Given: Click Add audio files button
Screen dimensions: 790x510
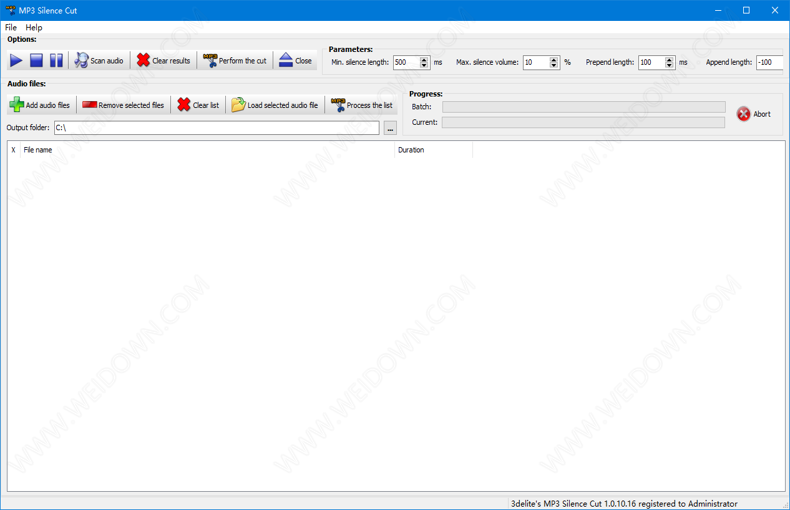Looking at the screenshot, I should pos(40,105).
